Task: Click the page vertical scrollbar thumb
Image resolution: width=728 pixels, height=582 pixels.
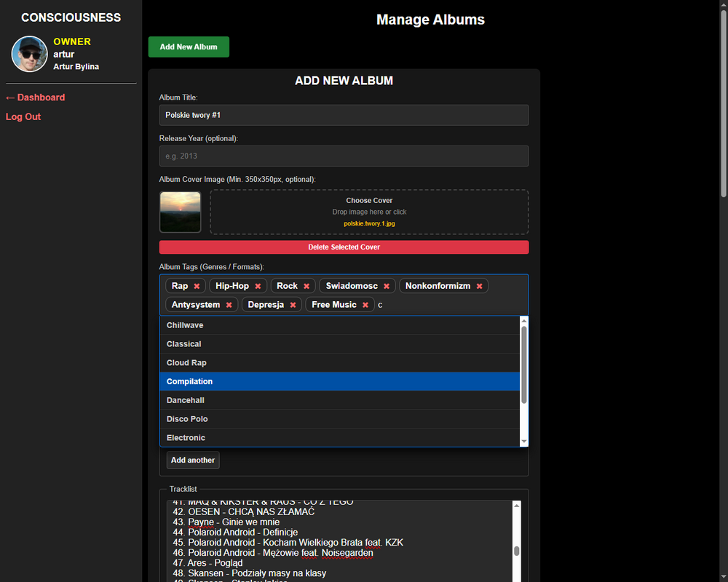Action: pyautogui.click(x=724, y=103)
